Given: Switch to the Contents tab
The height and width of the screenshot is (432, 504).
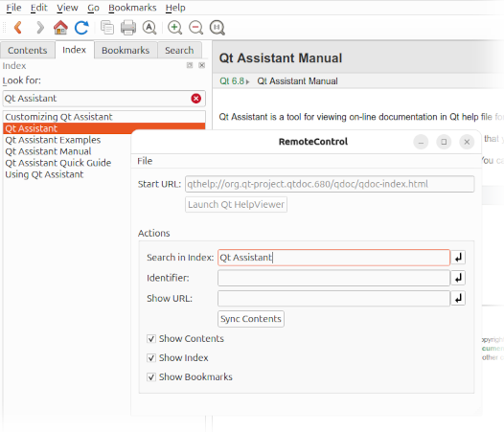Looking at the screenshot, I should 28,50.
